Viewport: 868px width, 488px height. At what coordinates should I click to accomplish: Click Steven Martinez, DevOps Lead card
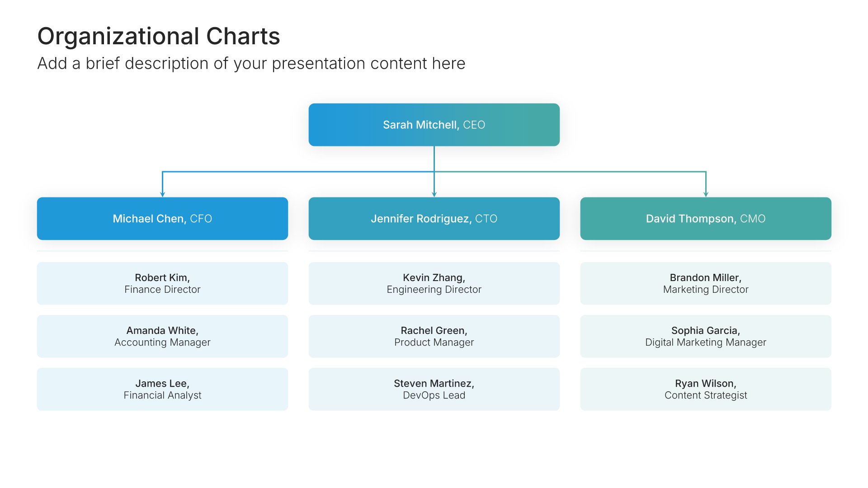click(x=434, y=389)
